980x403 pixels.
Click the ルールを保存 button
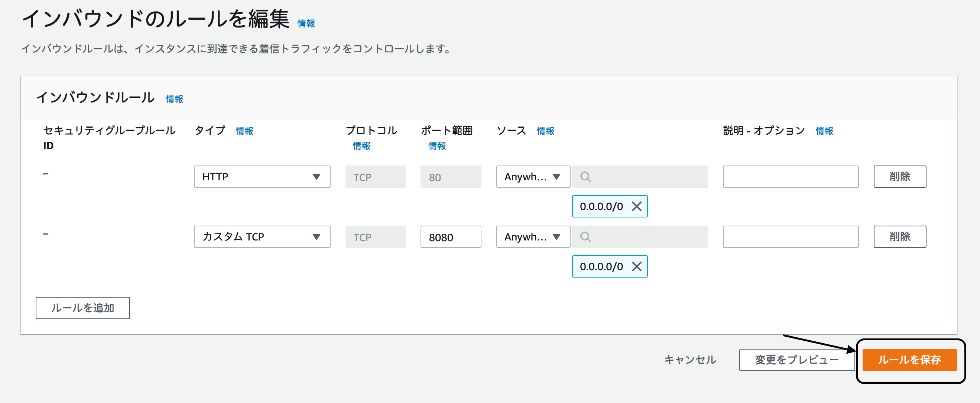909,360
